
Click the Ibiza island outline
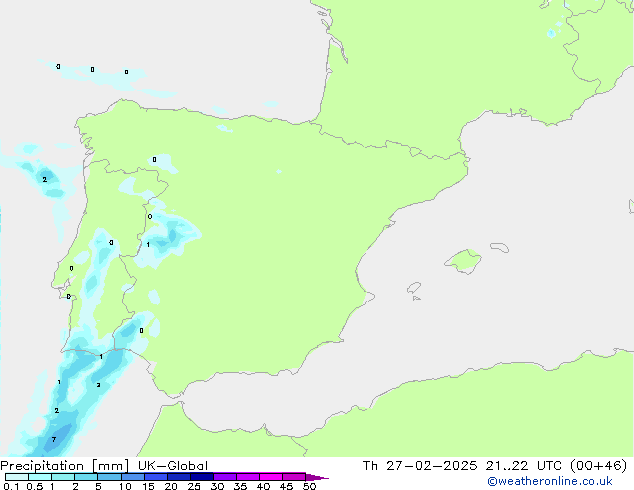(414, 288)
